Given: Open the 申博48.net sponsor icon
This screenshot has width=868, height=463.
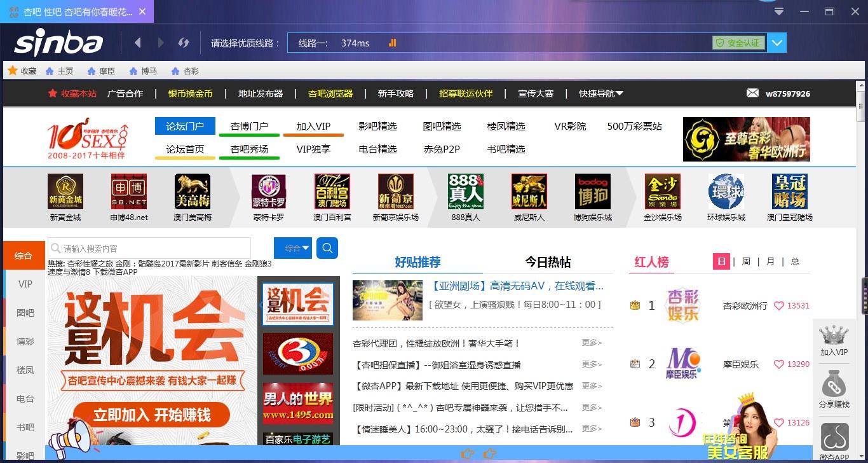Looking at the screenshot, I should coord(129,191).
